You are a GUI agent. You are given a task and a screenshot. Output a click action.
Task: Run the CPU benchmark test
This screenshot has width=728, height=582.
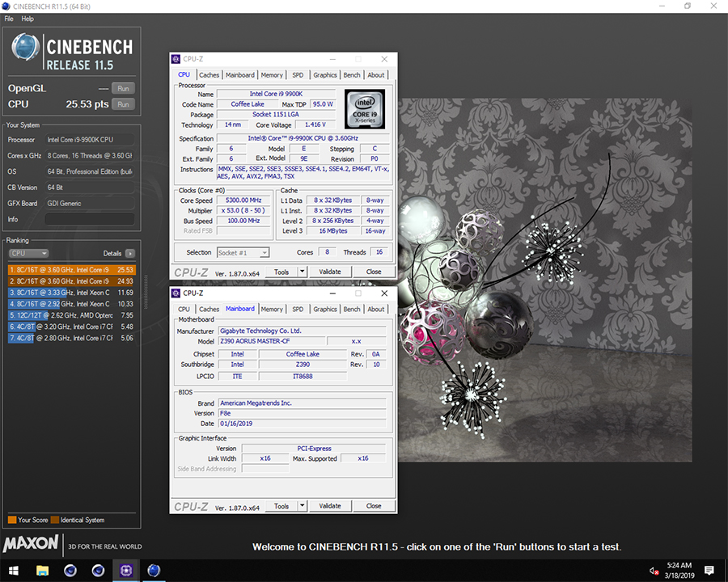(x=123, y=104)
